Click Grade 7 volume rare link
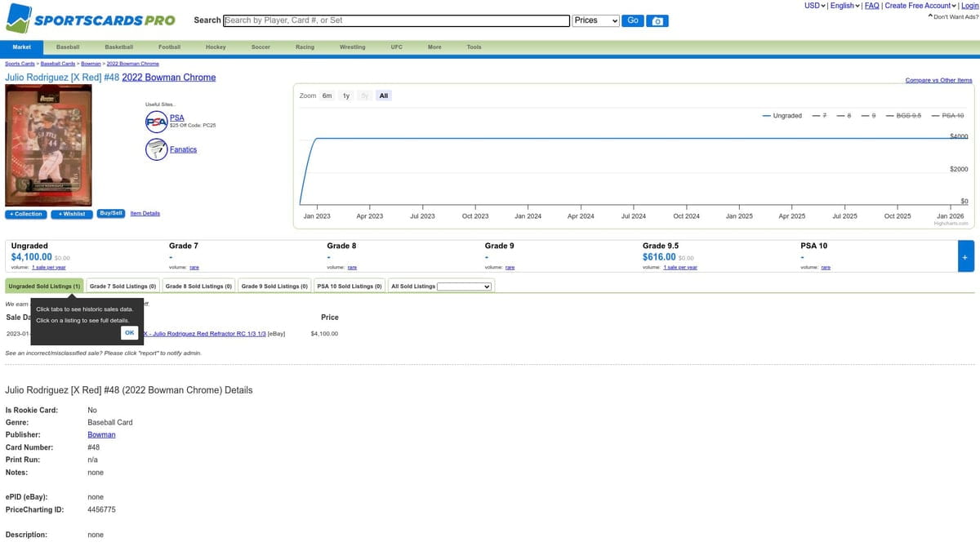 (x=194, y=268)
